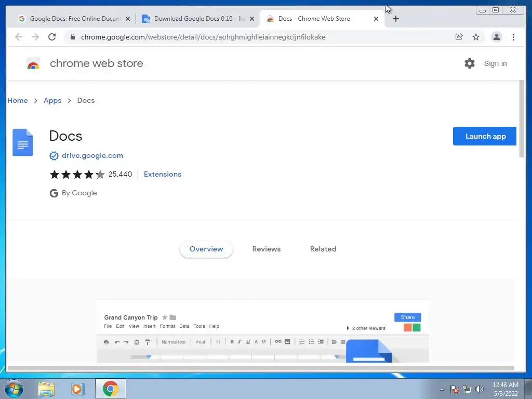Bookmark this tab with the star
The width and height of the screenshot is (532, 399).
pos(476,37)
